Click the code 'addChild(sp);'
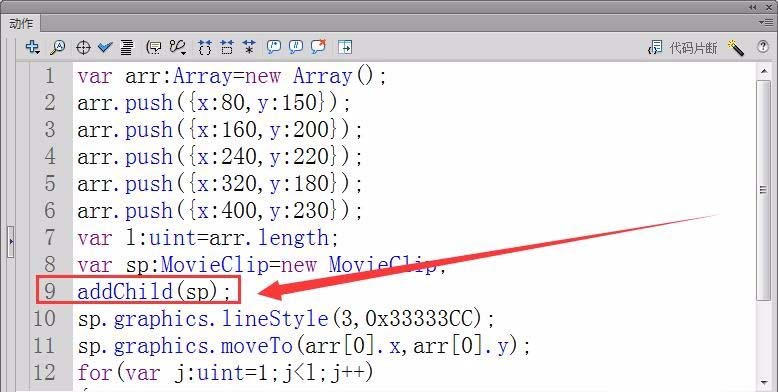The image size is (778, 392). tap(154, 291)
